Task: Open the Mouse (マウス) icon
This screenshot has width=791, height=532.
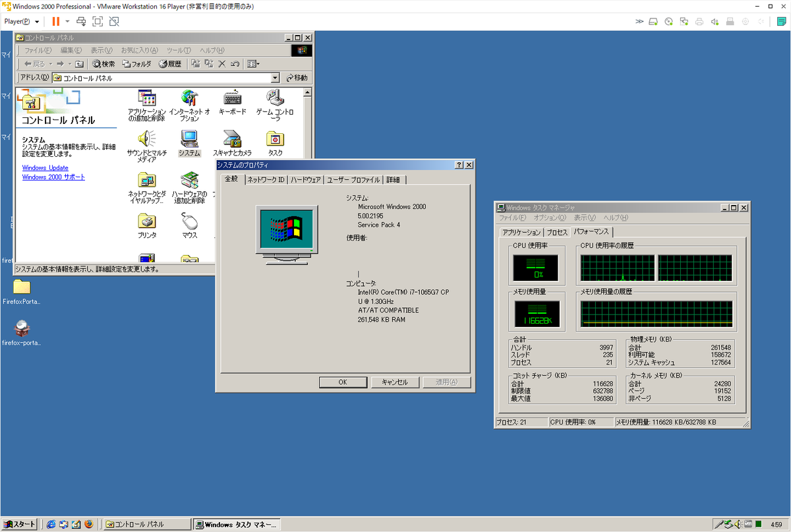Action: pyautogui.click(x=189, y=225)
